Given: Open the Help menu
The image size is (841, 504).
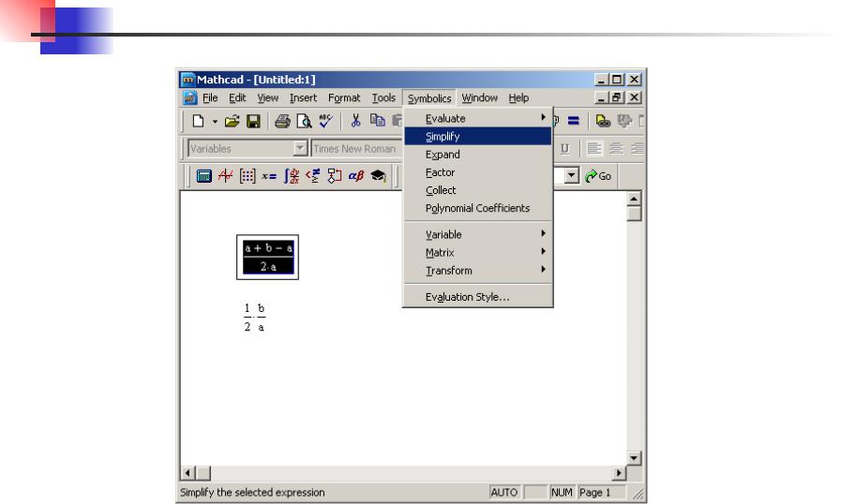Looking at the screenshot, I should (518, 98).
